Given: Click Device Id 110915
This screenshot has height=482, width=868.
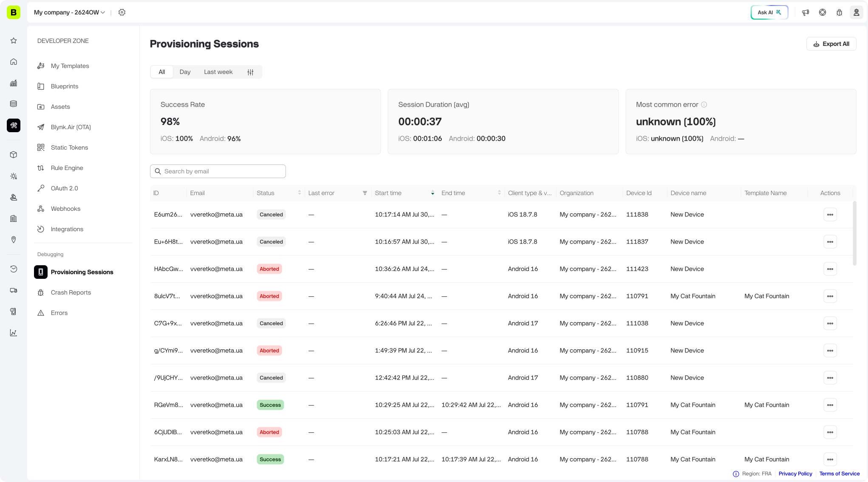Looking at the screenshot, I should 637,351.
